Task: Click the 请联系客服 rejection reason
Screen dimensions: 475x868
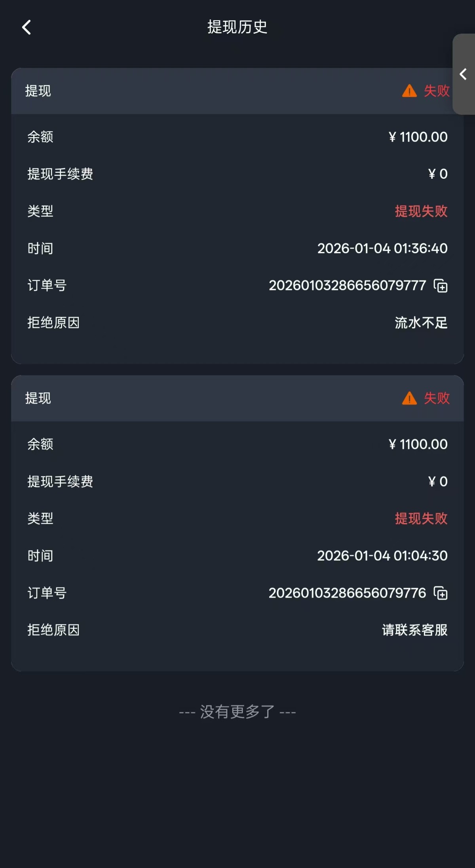Action: 414,630
